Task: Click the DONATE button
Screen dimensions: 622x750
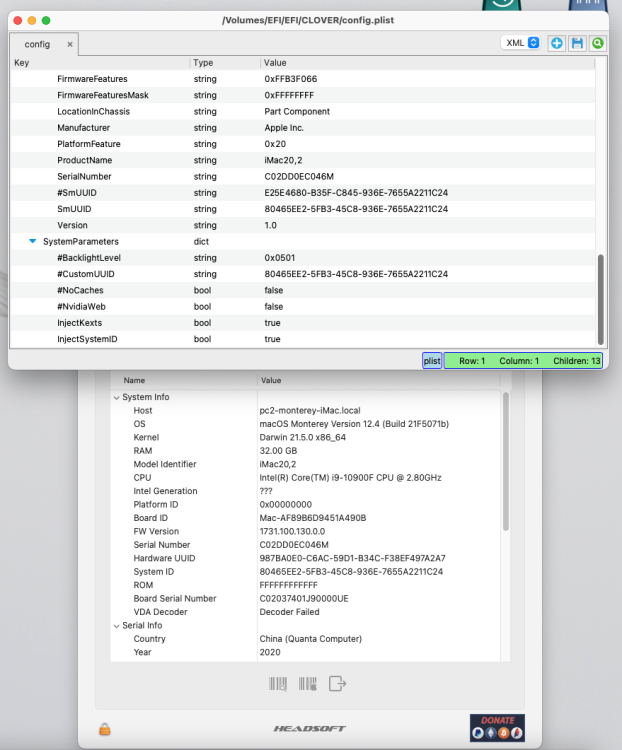Action: (497, 728)
